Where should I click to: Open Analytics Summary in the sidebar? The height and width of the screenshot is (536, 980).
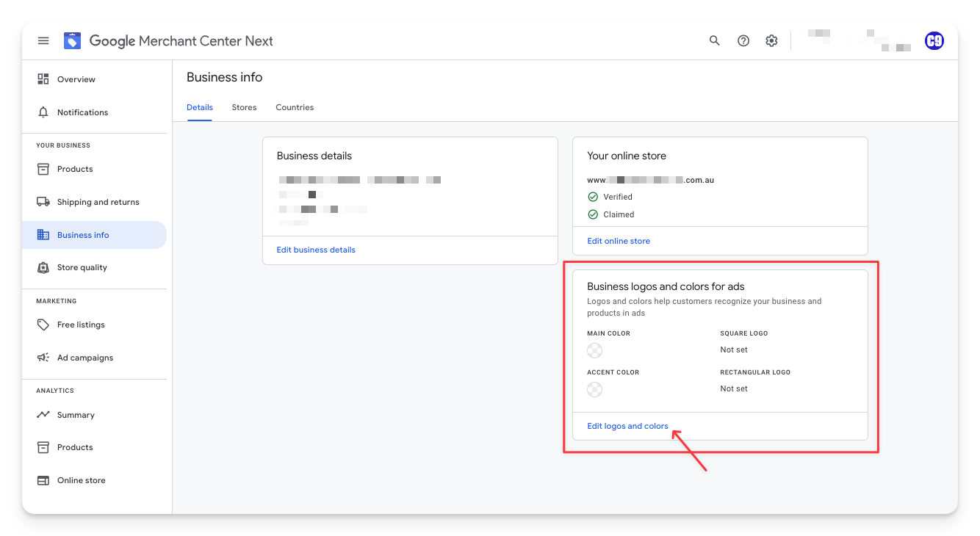76,415
